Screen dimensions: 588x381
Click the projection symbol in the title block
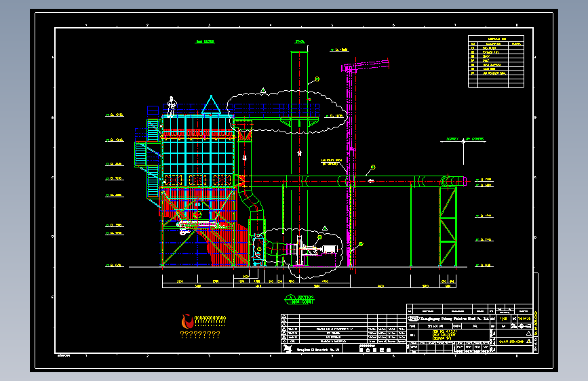click(525, 326)
